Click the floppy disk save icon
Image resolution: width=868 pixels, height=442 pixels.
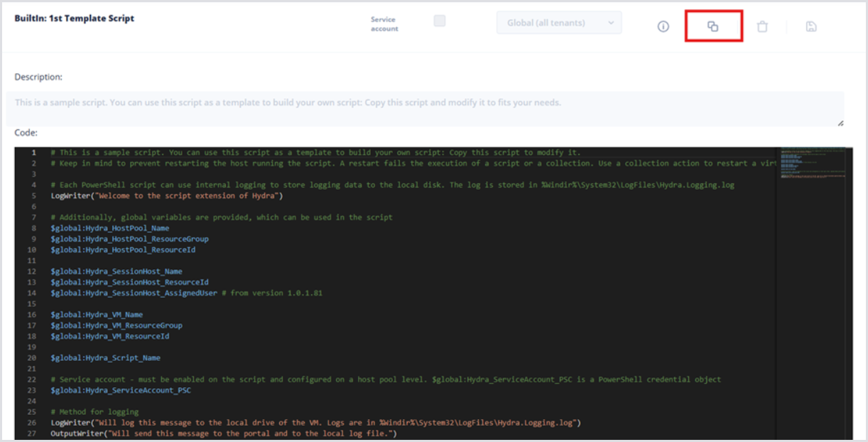click(x=811, y=26)
